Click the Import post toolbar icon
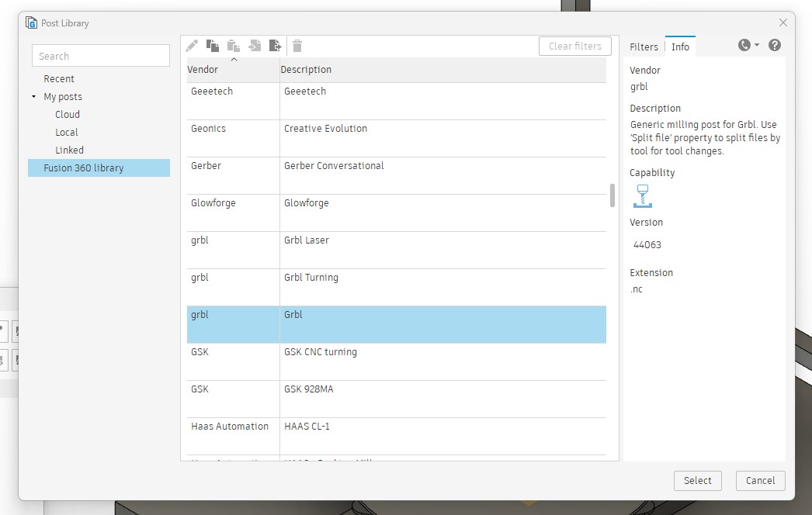The height and width of the screenshot is (515, 812). tap(255, 46)
